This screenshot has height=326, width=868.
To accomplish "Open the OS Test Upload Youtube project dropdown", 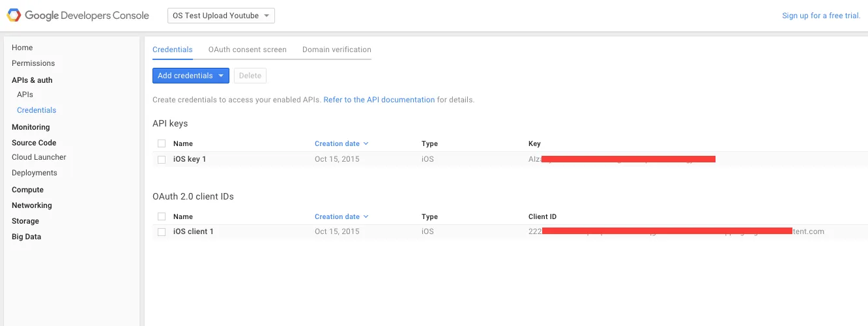I will pos(221,16).
